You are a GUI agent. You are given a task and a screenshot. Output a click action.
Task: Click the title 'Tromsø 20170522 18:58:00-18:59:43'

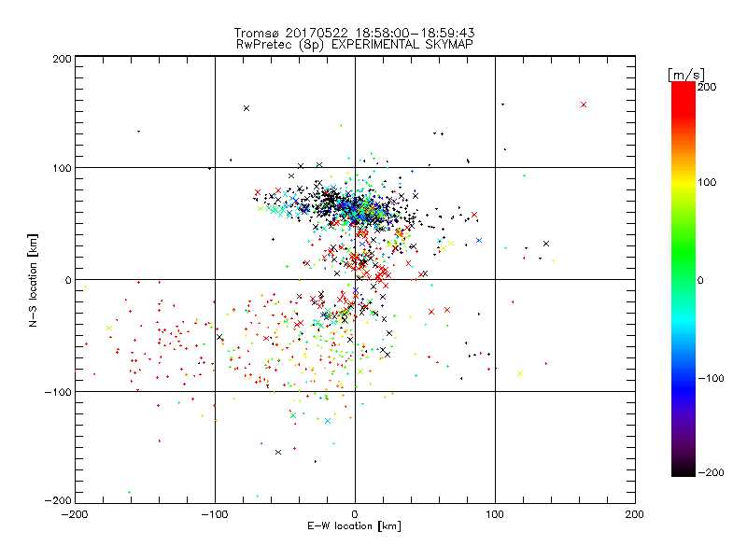354,33
